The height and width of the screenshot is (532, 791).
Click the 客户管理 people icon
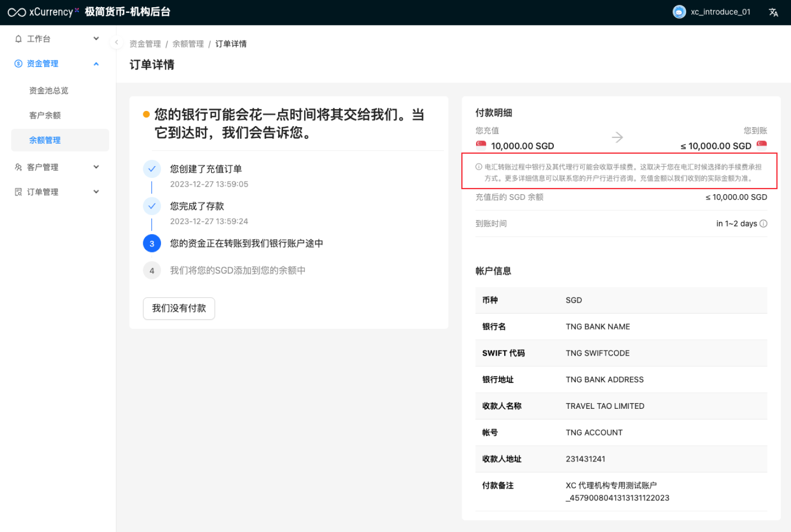(18, 167)
